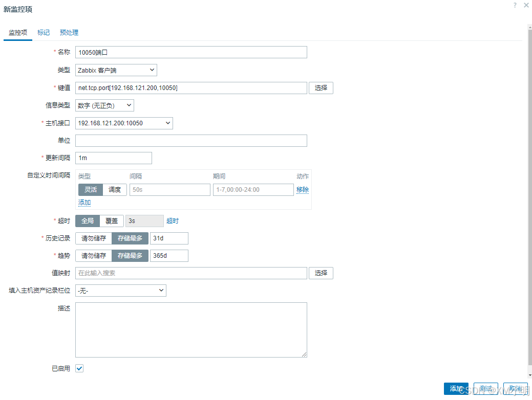Select 覆盖 timeout option

[x=112, y=220]
